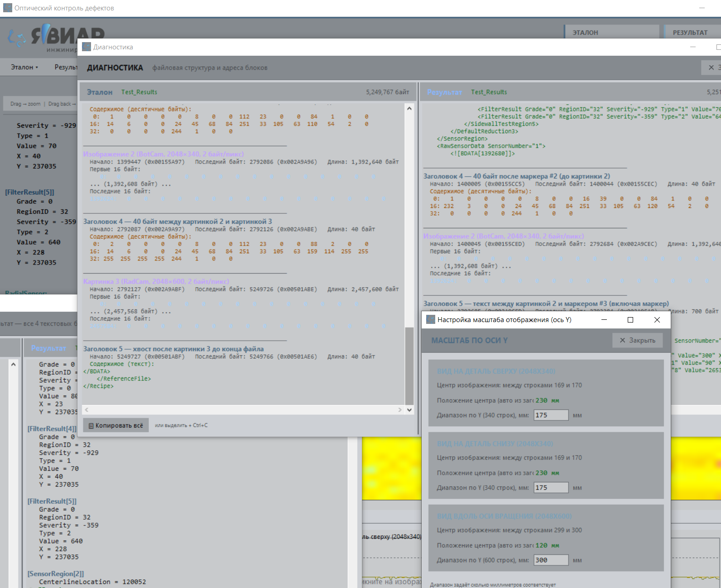Click the diagnostics vertical scrollbar down arrow
This screenshot has width=721, height=588.
tap(409, 410)
